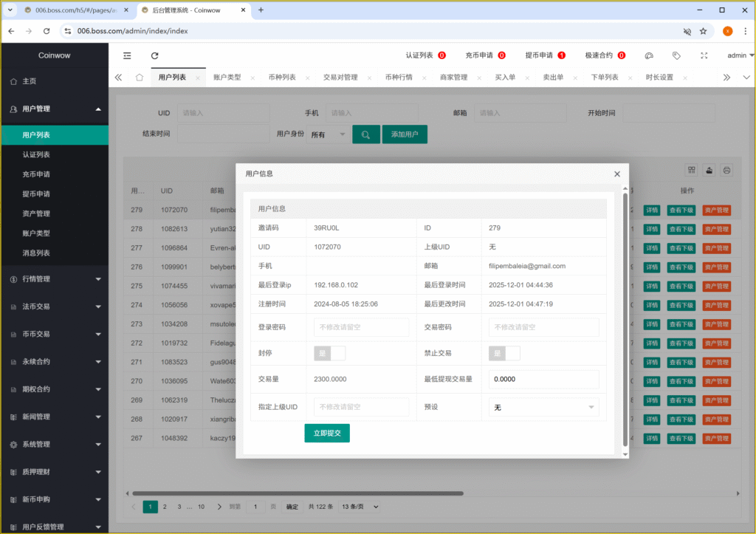The image size is (756, 534).
Task: Enter fullscreen using the header expand icon
Action: tap(704, 55)
